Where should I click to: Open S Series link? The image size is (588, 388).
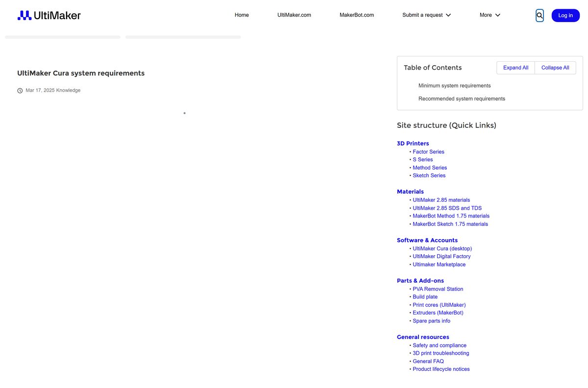[x=422, y=160]
